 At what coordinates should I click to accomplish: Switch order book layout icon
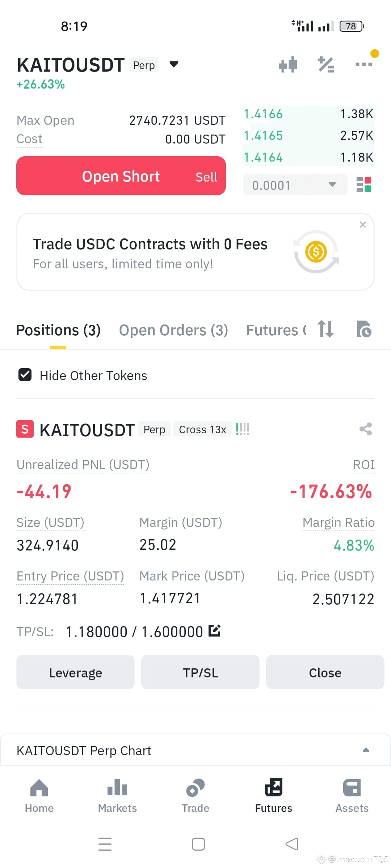point(364,184)
